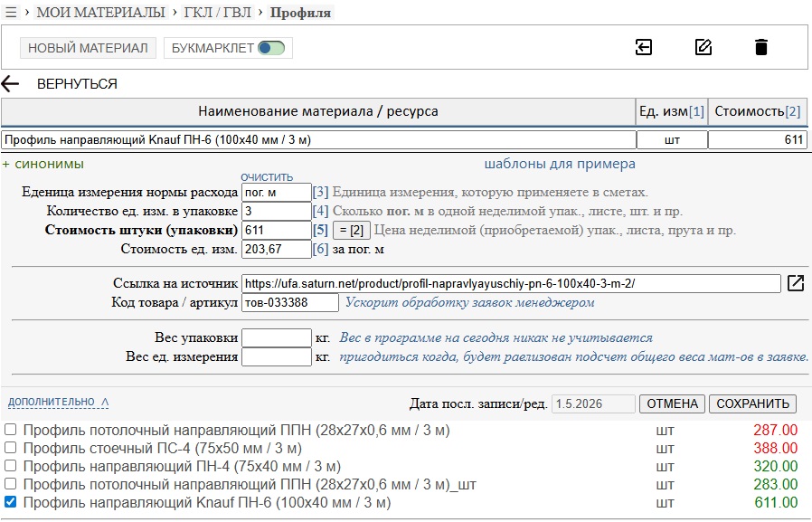This screenshot has height=522, width=812.
Task: Click the = [2] copy cost button
Action: click(352, 230)
